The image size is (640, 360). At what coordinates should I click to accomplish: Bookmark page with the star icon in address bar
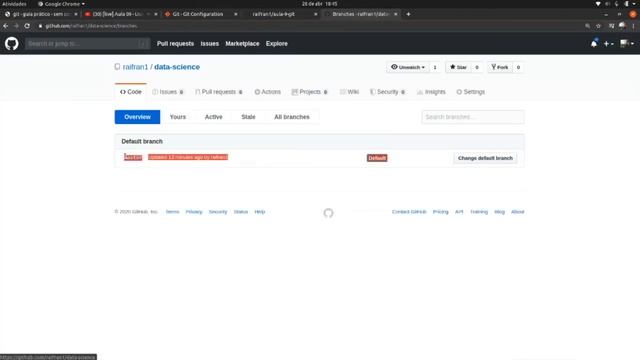(x=598, y=26)
